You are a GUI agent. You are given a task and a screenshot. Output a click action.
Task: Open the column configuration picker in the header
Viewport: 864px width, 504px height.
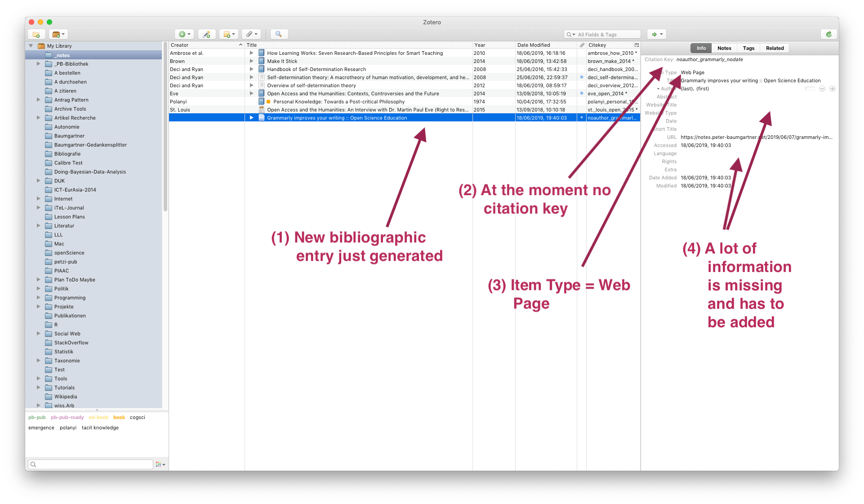point(637,45)
